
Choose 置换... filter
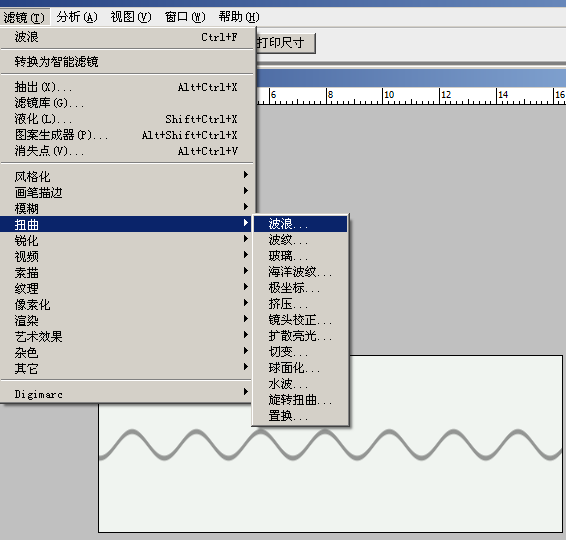tap(300, 416)
